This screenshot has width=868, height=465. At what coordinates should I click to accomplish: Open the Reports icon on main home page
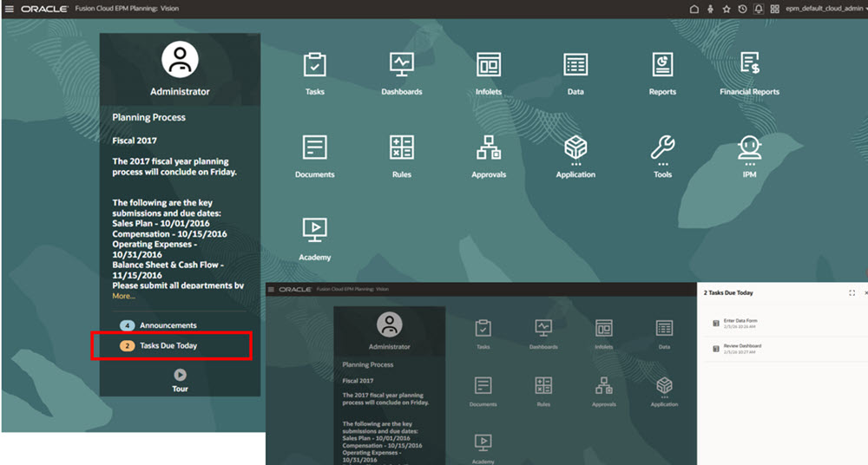pos(662,65)
